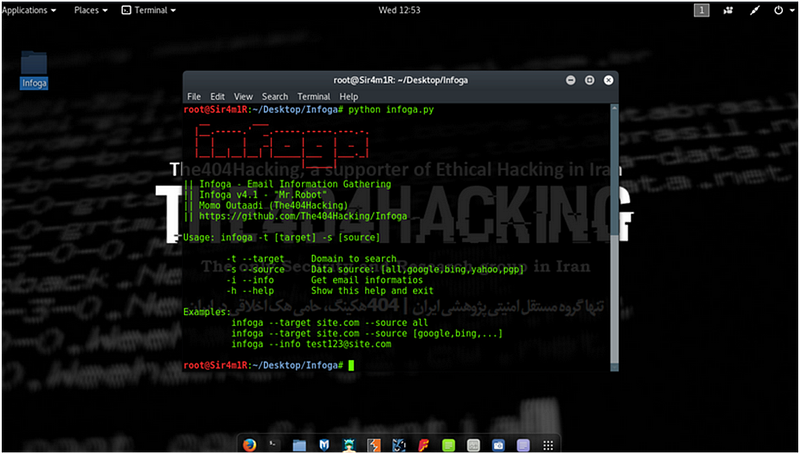Click the 'python infoga.py' command text
The height and width of the screenshot is (454, 800).
[x=391, y=110]
